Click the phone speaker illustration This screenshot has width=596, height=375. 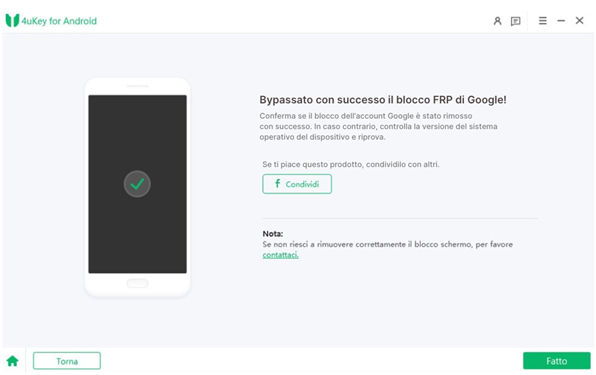point(137,86)
